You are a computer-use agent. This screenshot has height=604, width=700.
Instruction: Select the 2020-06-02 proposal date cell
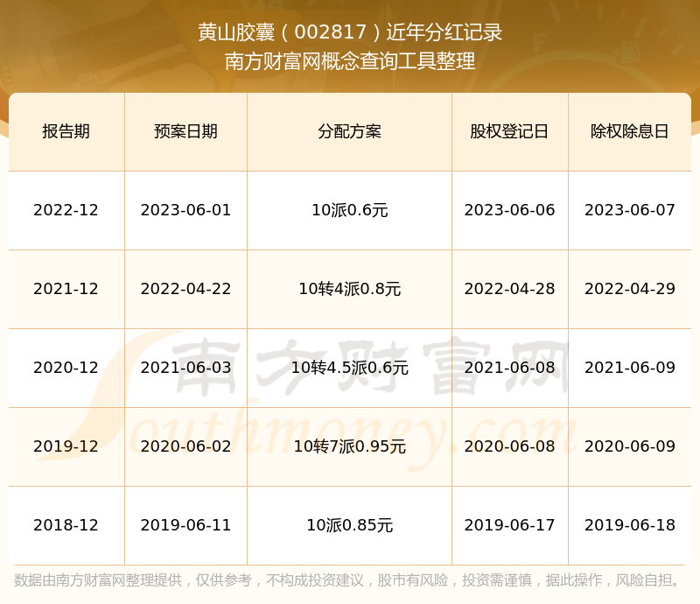coord(185,446)
